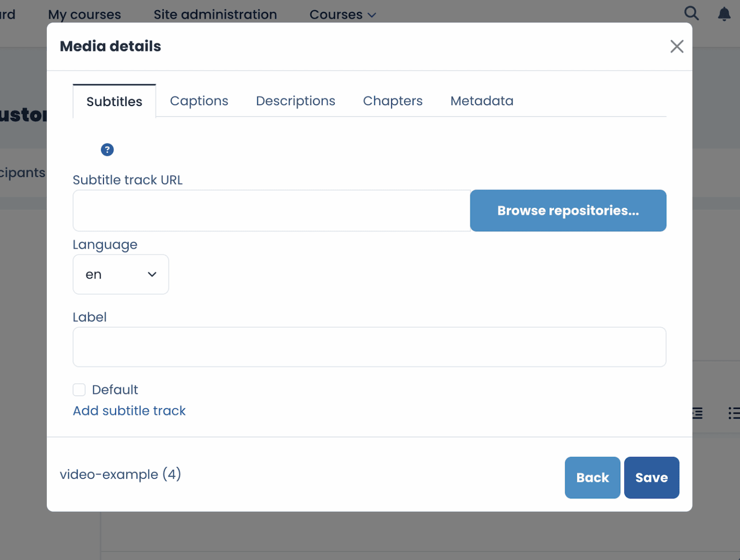Viewport: 740px width, 560px height.
Task: Open the Language selector showing en
Action: click(x=120, y=274)
